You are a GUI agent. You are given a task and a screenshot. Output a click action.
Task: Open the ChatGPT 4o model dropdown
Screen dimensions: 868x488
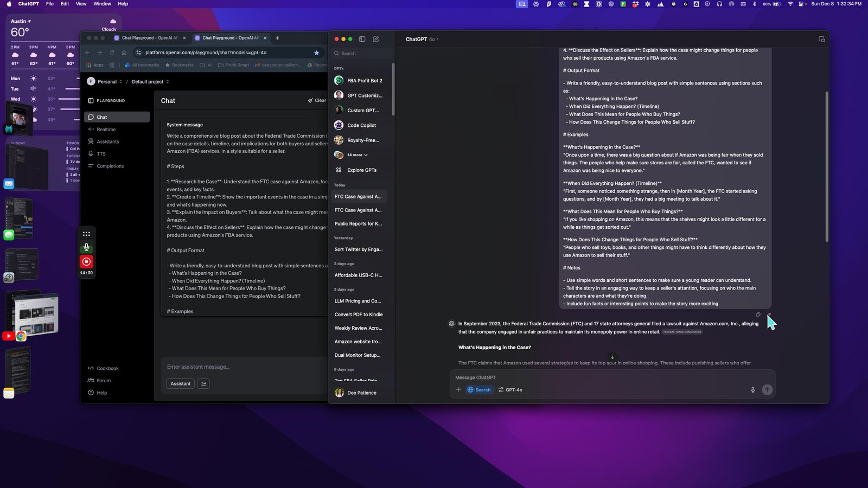[422, 39]
